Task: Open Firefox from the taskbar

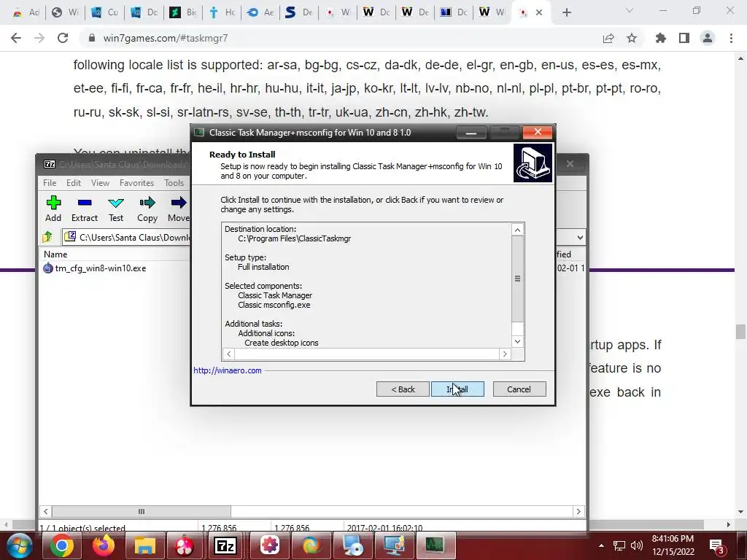Action: (x=103, y=545)
